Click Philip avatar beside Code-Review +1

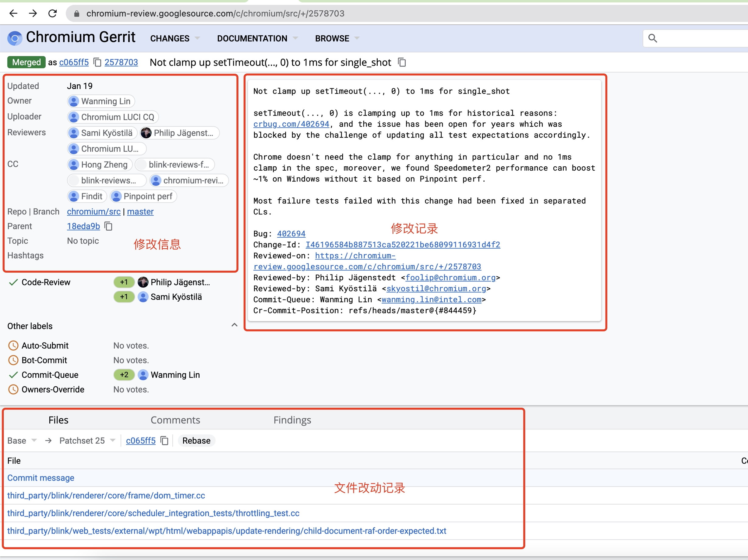(x=143, y=282)
